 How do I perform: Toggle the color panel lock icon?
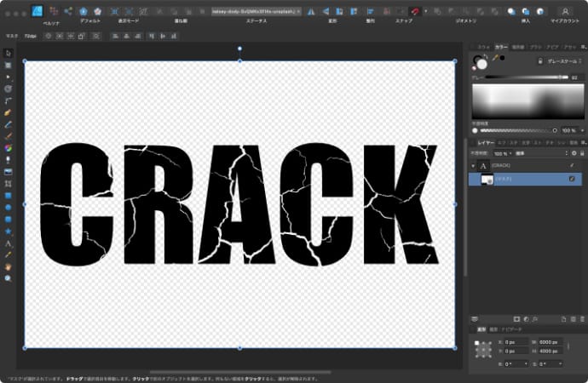coord(540,61)
